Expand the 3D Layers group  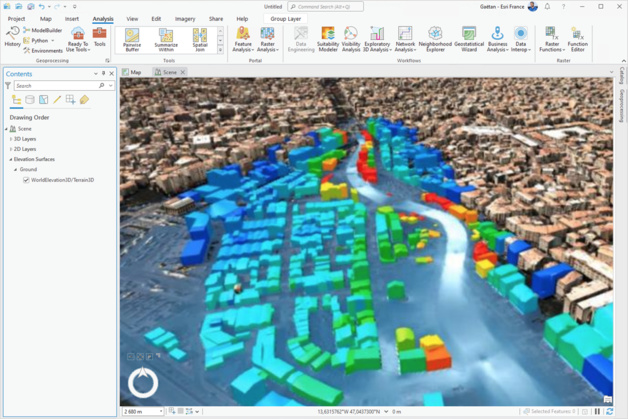tap(9, 139)
